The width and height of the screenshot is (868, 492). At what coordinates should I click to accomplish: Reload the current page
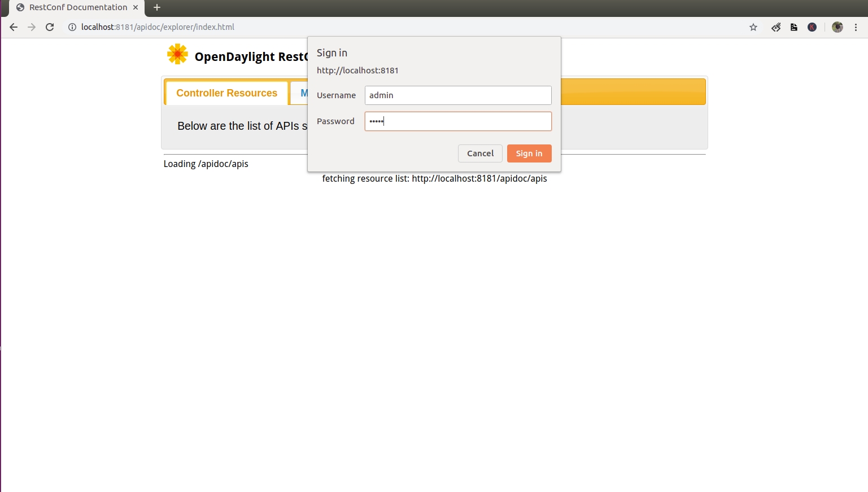[50, 27]
